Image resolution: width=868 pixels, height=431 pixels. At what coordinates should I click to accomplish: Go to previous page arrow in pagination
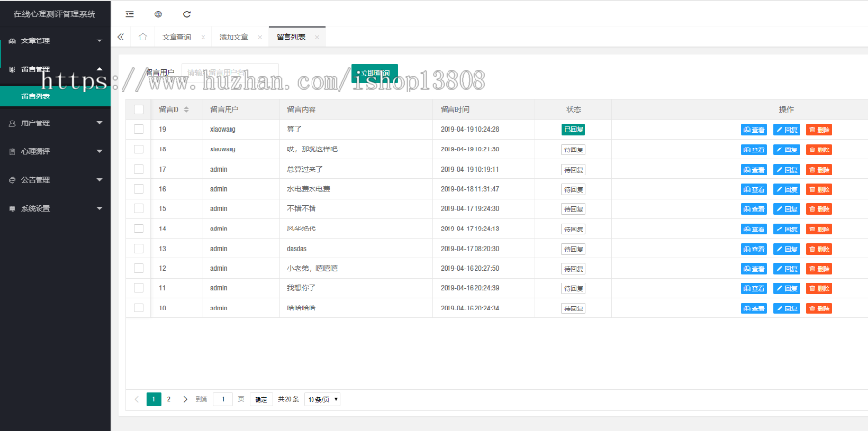click(136, 399)
